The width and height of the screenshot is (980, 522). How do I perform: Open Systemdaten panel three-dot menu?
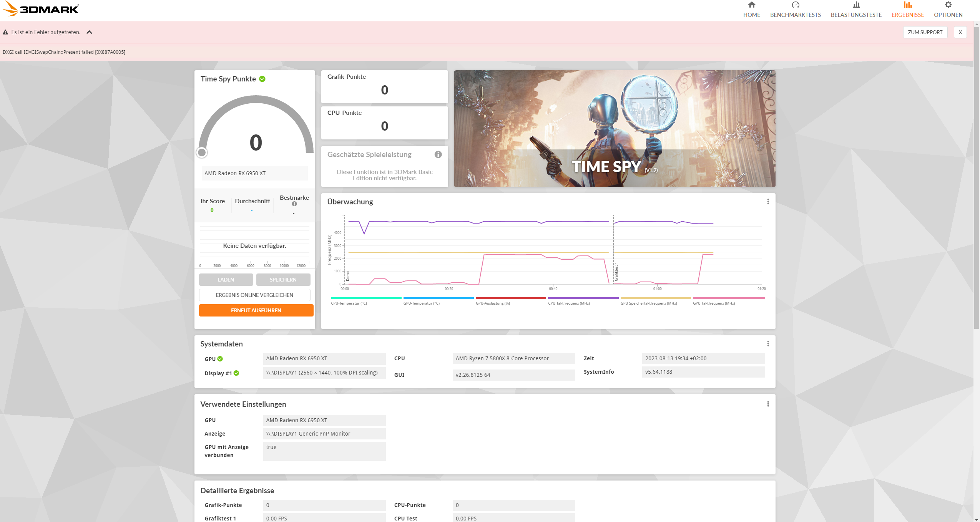point(767,344)
